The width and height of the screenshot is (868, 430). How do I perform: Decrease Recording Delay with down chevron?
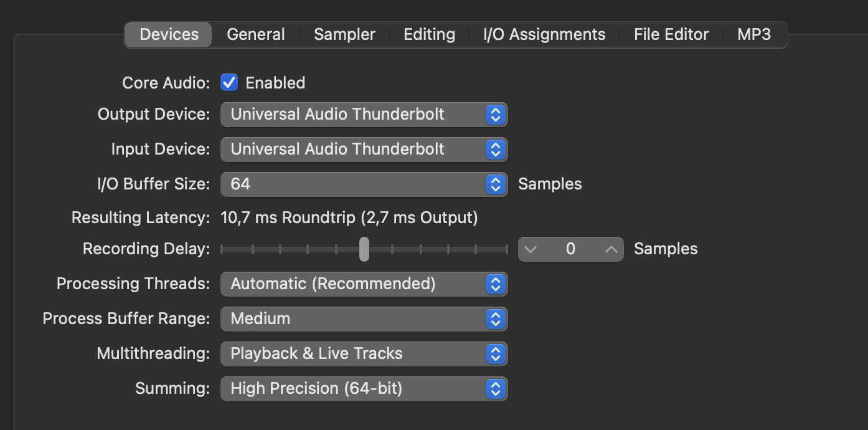coord(531,249)
